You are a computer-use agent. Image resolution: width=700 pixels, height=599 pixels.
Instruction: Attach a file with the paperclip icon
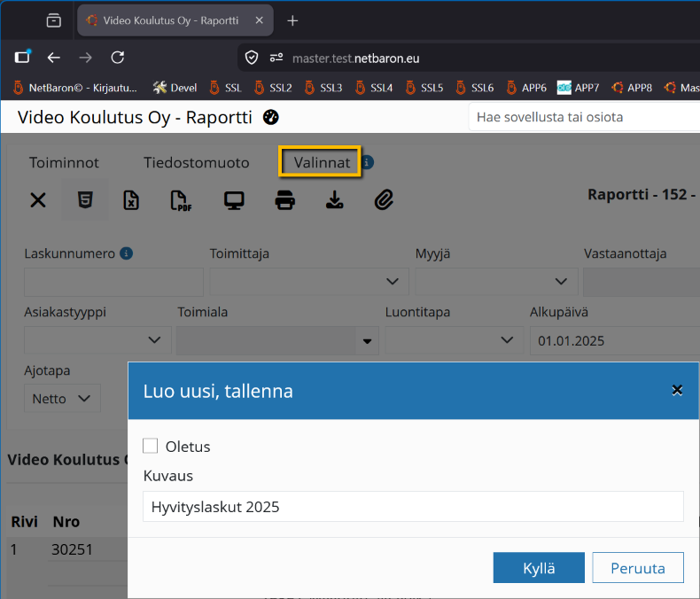pyautogui.click(x=384, y=200)
